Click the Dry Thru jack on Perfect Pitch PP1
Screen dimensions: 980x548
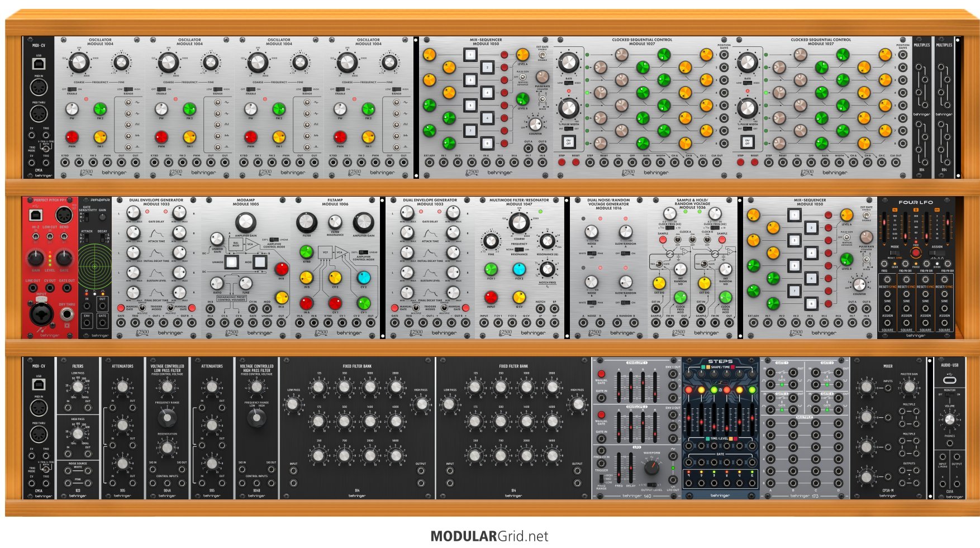pyautogui.click(x=67, y=314)
